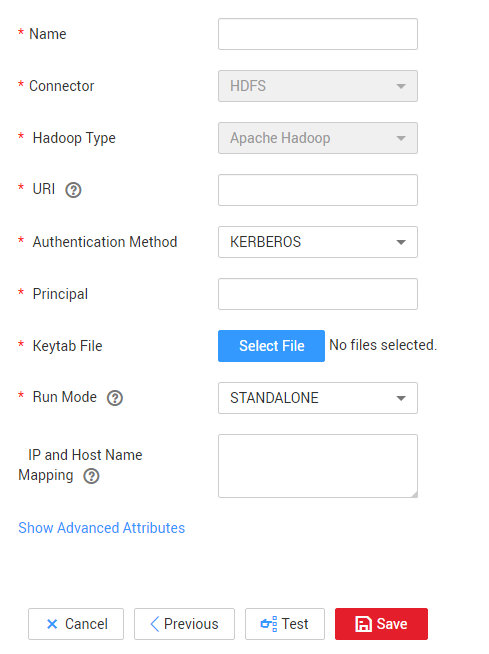This screenshot has height=654, width=489.
Task: Click Select File for the Keytab File
Action: coord(271,346)
